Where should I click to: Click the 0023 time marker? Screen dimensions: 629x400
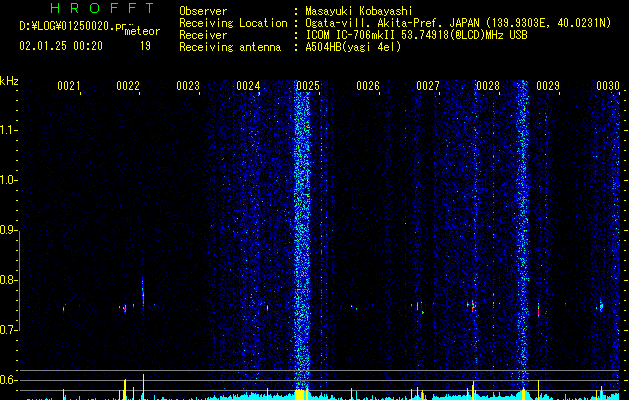[188, 85]
